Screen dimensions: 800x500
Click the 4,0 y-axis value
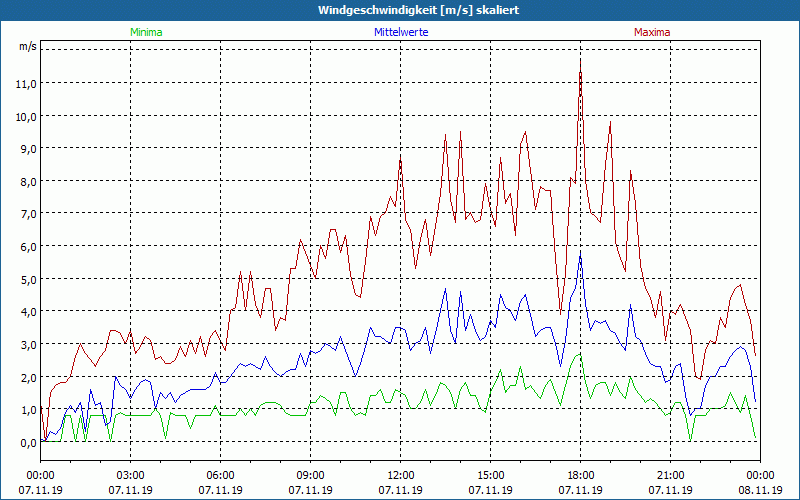(29, 312)
